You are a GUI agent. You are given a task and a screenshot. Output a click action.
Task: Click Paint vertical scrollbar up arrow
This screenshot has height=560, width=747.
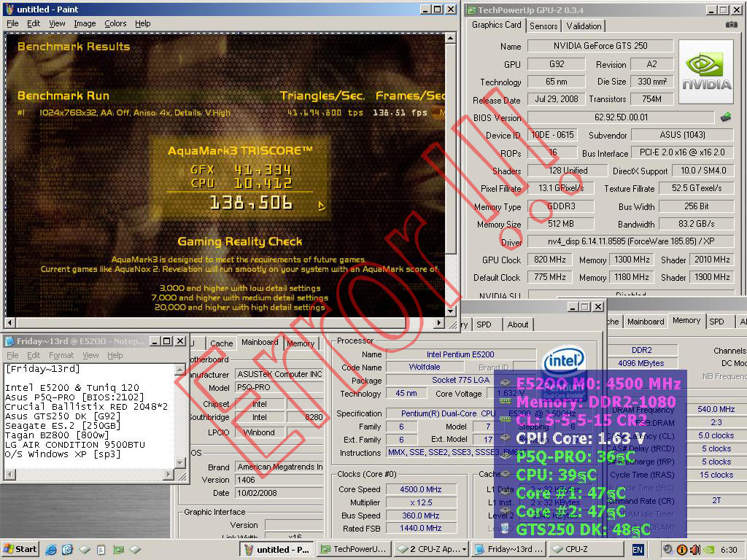(x=450, y=38)
